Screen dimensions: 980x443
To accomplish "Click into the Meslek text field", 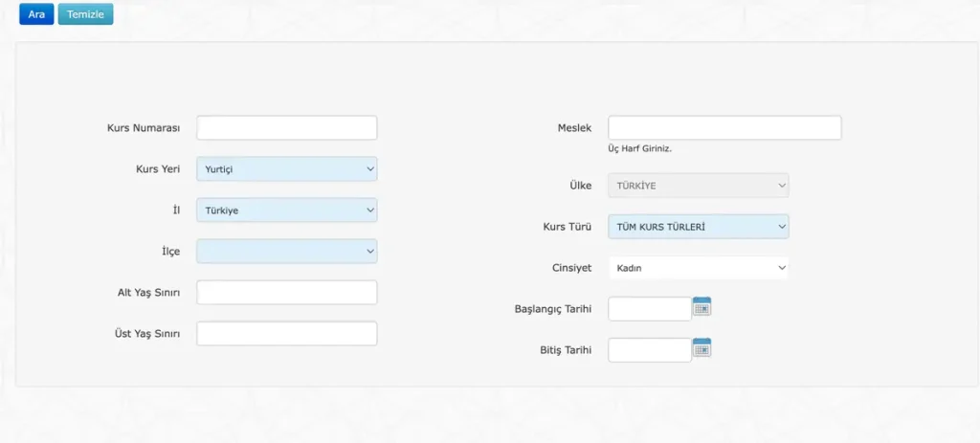I will click(725, 127).
